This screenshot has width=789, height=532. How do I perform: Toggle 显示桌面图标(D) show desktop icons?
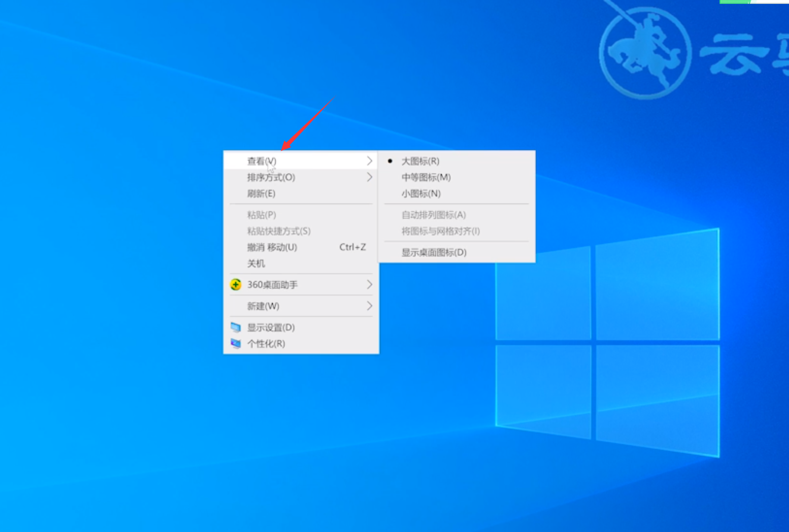[456, 252]
